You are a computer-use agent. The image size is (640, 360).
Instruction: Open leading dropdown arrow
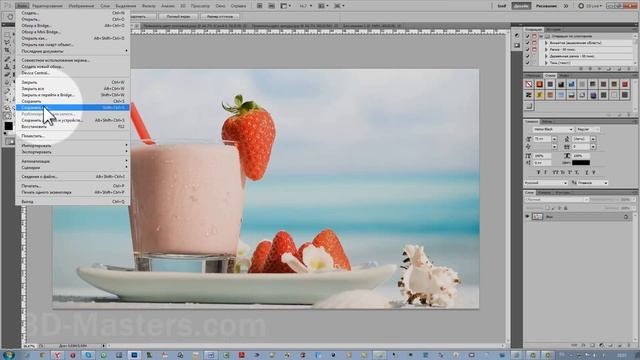click(x=593, y=139)
